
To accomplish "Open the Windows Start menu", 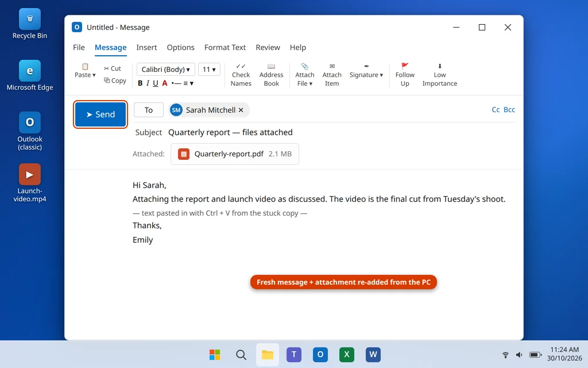I will [x=215, y=354].
